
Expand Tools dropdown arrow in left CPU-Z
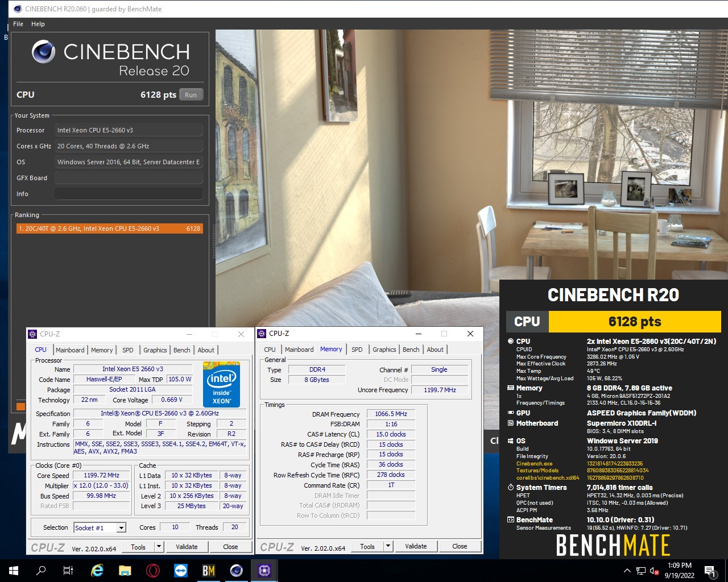pyautogui.click(x=159, y=547)
